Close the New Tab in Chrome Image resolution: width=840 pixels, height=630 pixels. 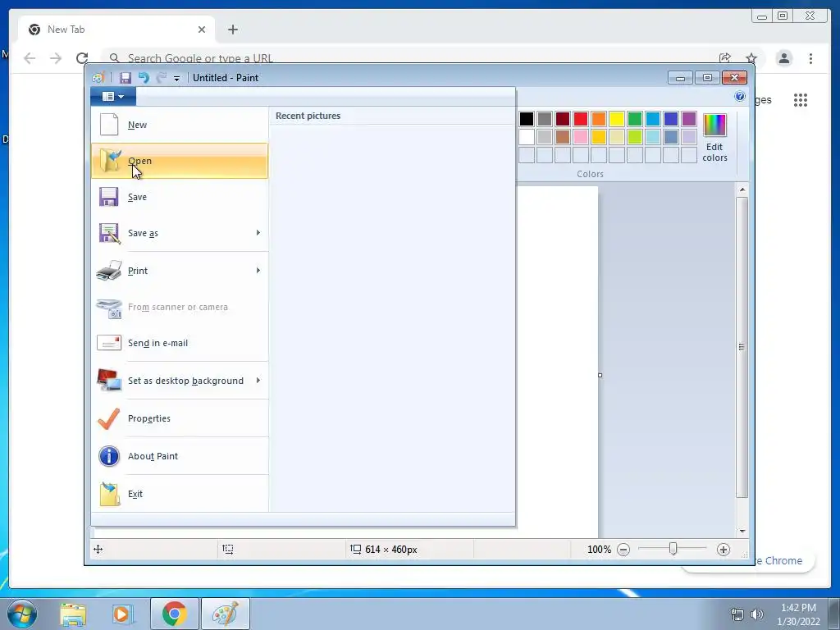202,30
